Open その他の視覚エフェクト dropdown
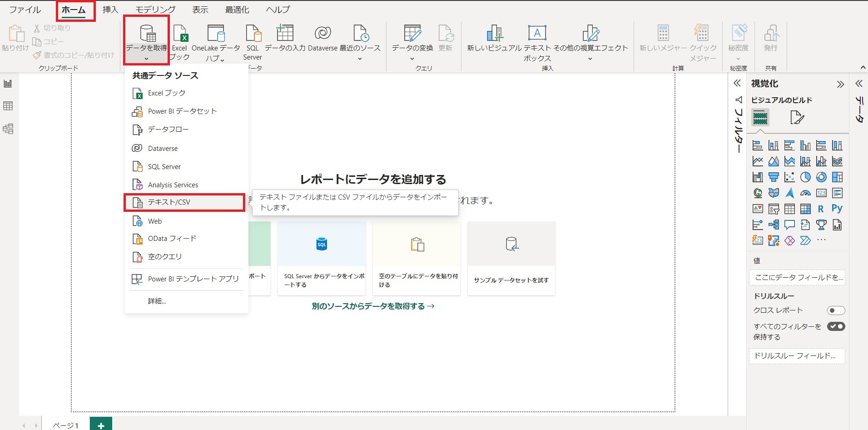868x430 pixels. click(x=590, y=43)
